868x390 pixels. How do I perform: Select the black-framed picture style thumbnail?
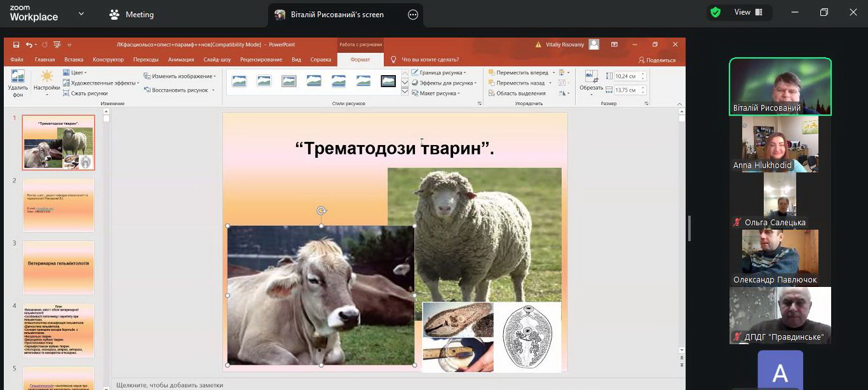[388, 81]
